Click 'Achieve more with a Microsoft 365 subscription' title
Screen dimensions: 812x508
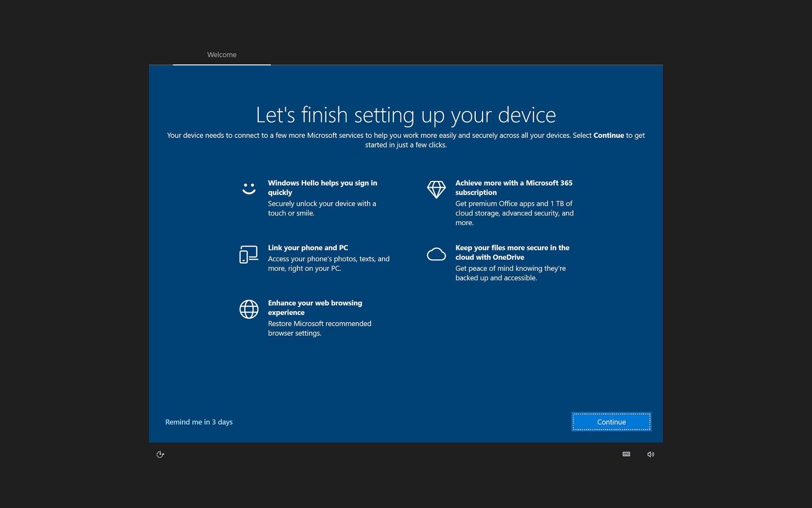pyautogui.click(x=514, y=188)
